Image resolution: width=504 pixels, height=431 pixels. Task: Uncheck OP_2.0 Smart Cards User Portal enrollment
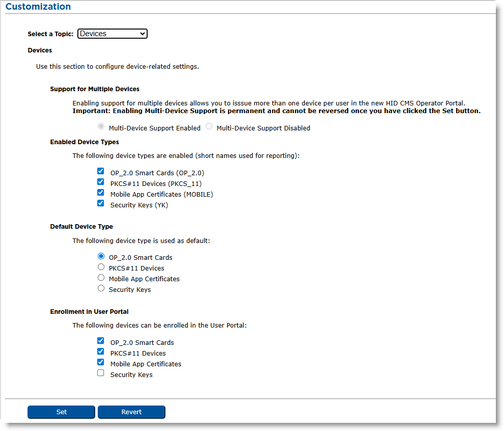tap(101, 341)
